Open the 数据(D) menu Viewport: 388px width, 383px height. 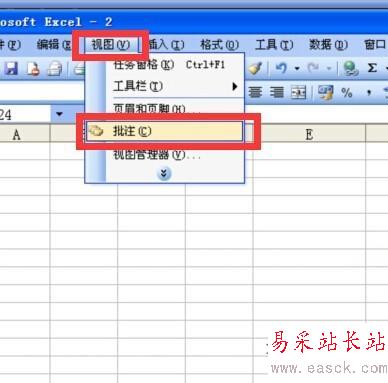(x=328, y=45)
